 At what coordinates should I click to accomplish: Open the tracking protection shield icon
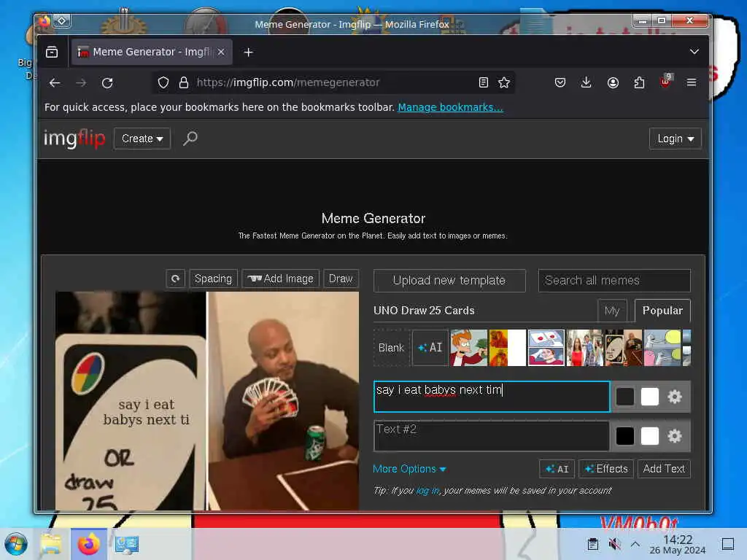(163, 83)
